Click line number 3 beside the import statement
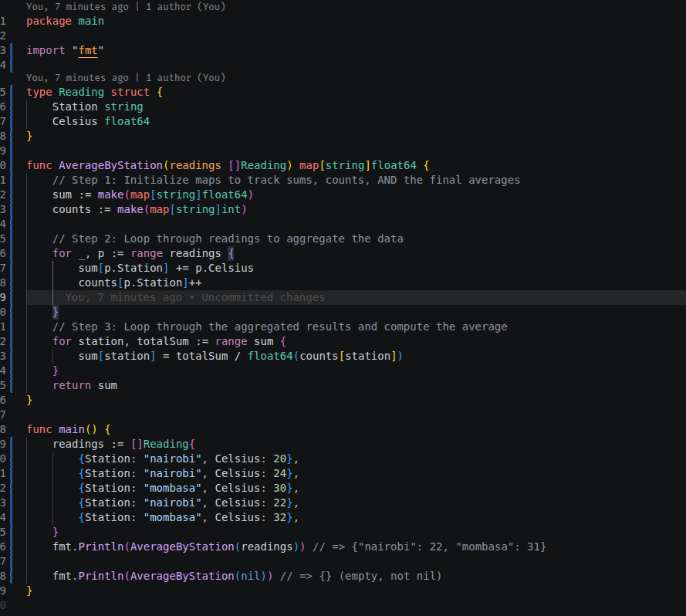The image size is (686, 616). (x=4, y=50)
